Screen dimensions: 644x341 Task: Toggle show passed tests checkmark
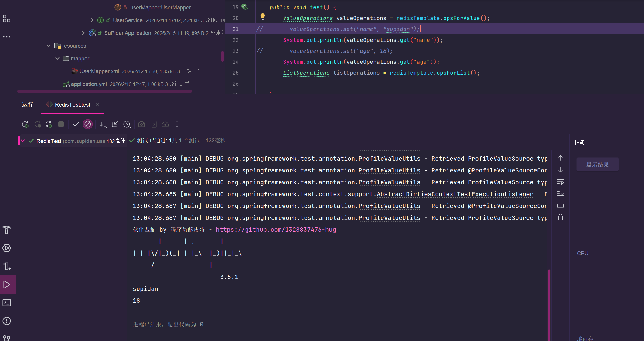pyautogui.click(x=76, y=124)
